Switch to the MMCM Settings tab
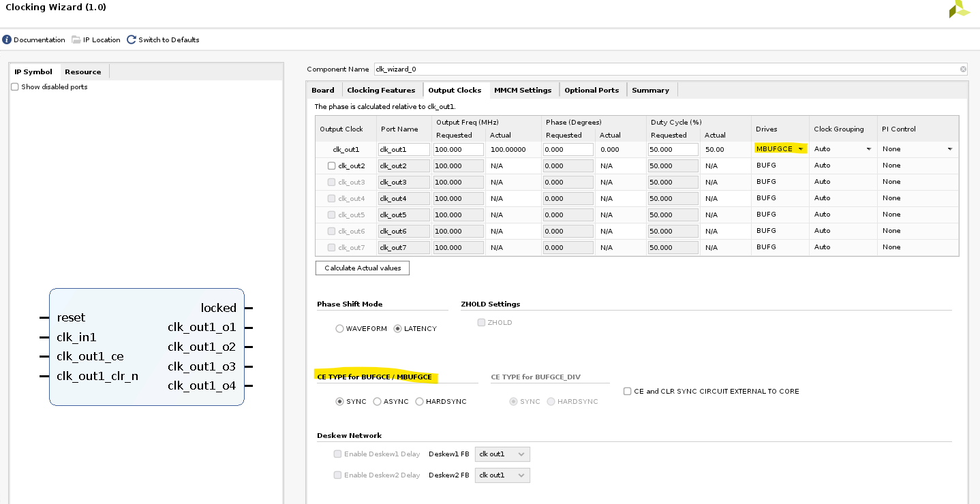 pos(523,89)
